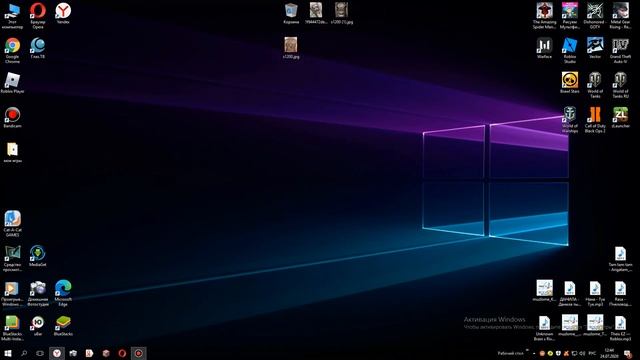Select the ДАНАЙЛА audio file
This screenshot has width=640, height=360.
[x=570, y=293]
